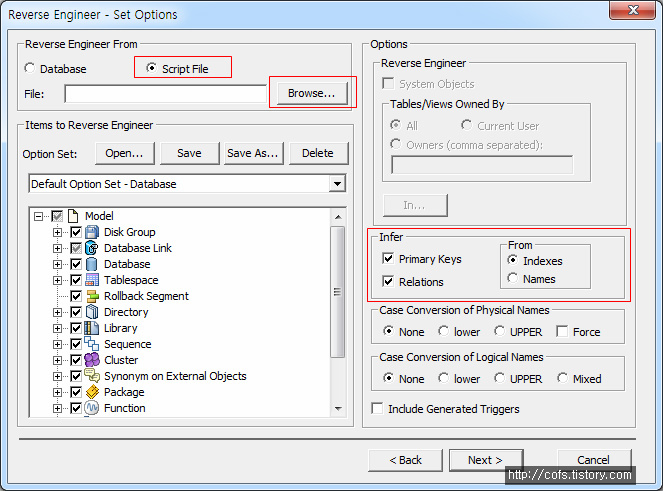Click the Tablespace grid icon

point(92,280)
